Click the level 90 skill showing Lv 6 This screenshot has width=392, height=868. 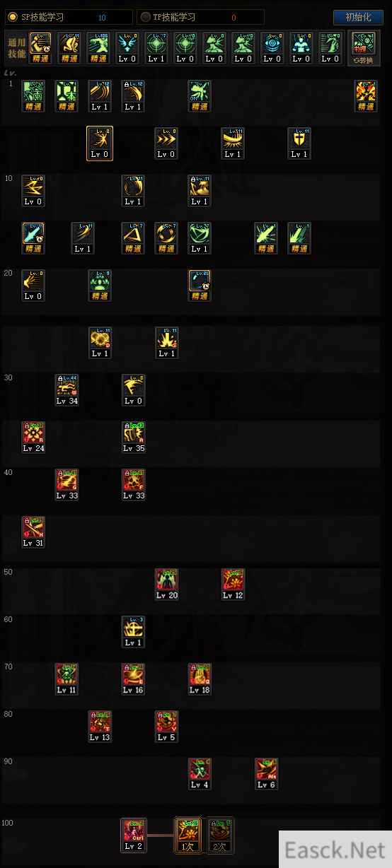coord(266,774)
